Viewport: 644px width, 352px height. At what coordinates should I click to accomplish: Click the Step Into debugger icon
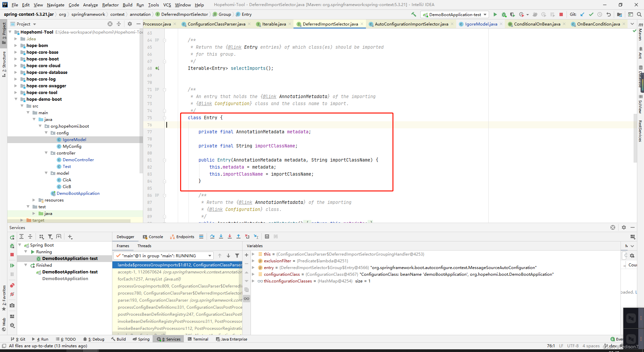point(221,236)
